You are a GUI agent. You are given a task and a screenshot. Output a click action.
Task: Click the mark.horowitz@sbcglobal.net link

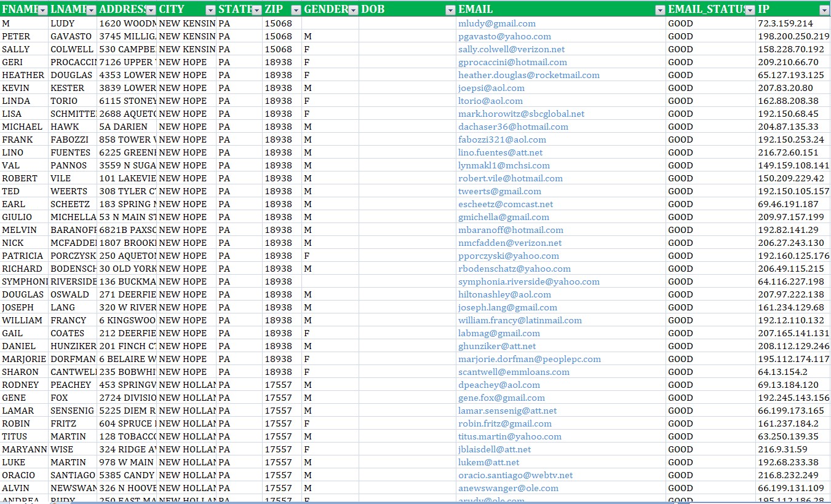(522, 114)
